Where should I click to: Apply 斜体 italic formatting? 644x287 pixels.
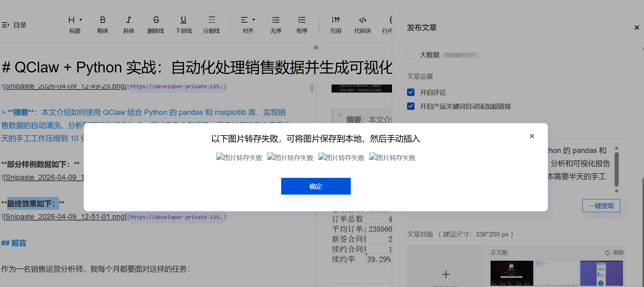click(x=129, y=25)
